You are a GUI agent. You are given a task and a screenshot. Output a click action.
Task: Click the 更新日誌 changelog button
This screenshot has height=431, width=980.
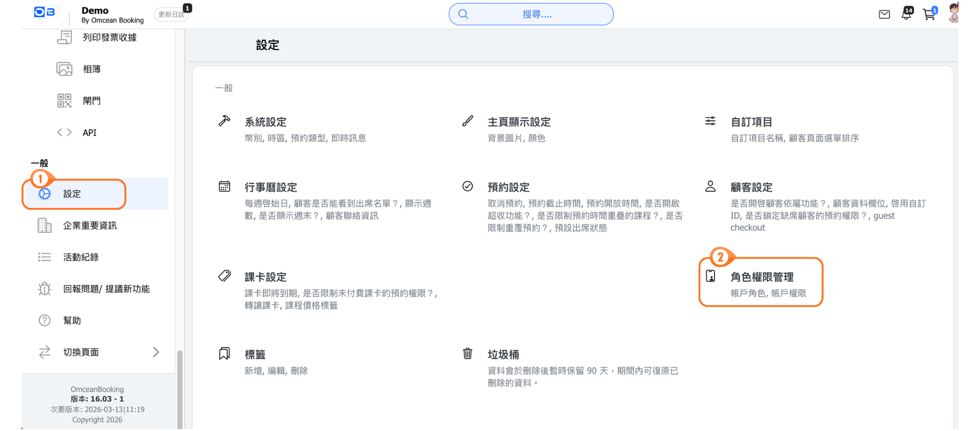(x=171, y=15)
